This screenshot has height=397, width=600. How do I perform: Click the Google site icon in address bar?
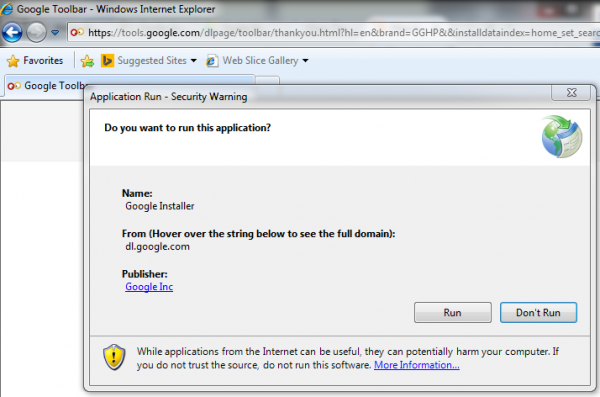tap(77, 32)
